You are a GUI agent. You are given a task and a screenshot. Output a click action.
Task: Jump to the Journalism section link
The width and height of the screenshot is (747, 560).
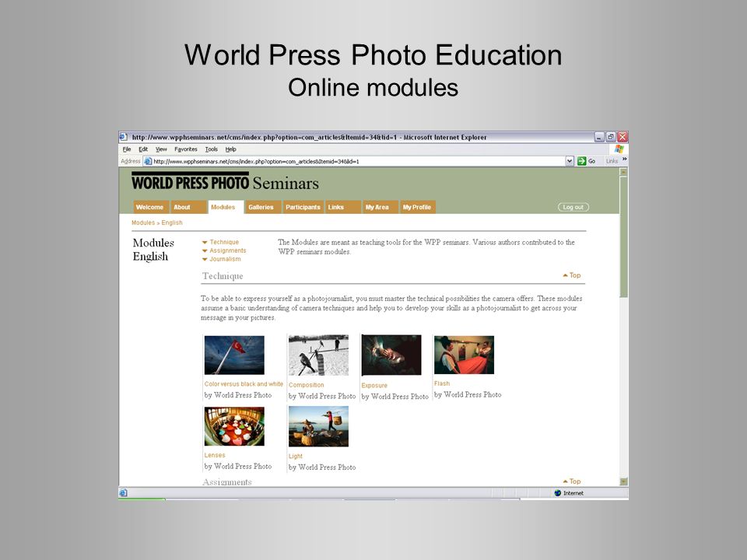(x=225, y=259)
